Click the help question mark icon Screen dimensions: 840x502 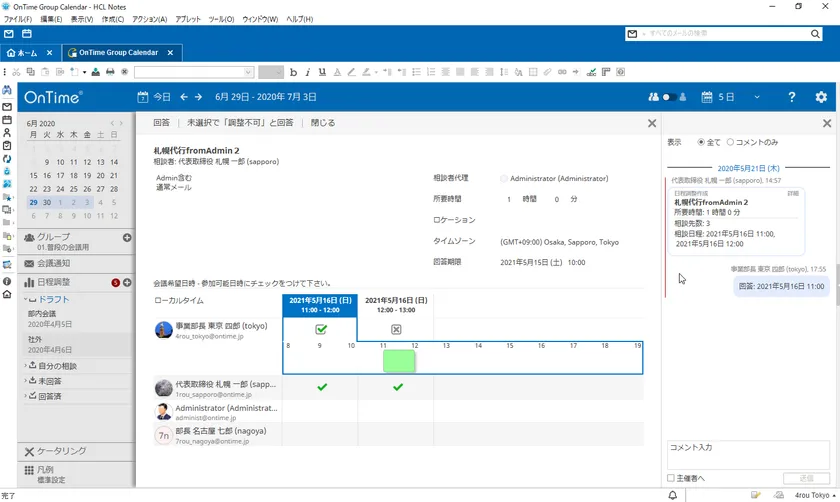pos(791,97)
